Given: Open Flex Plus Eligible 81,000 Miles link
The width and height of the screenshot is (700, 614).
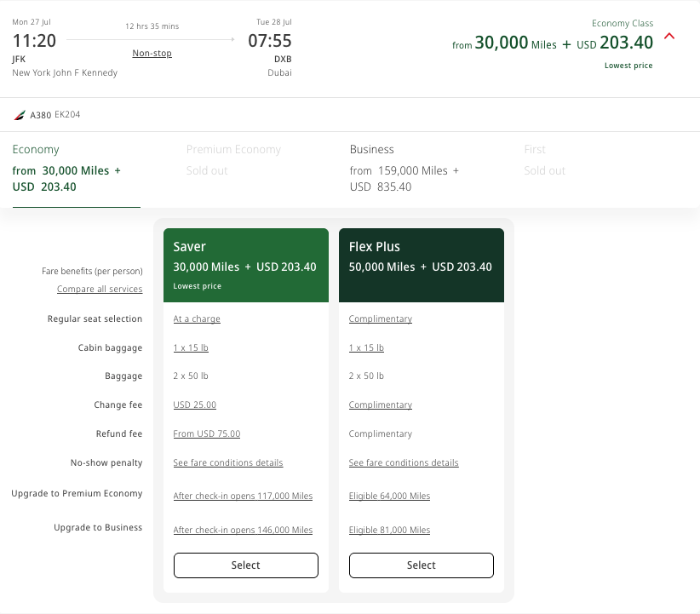Looking at the screenshot, I should (x=389, y=530).
